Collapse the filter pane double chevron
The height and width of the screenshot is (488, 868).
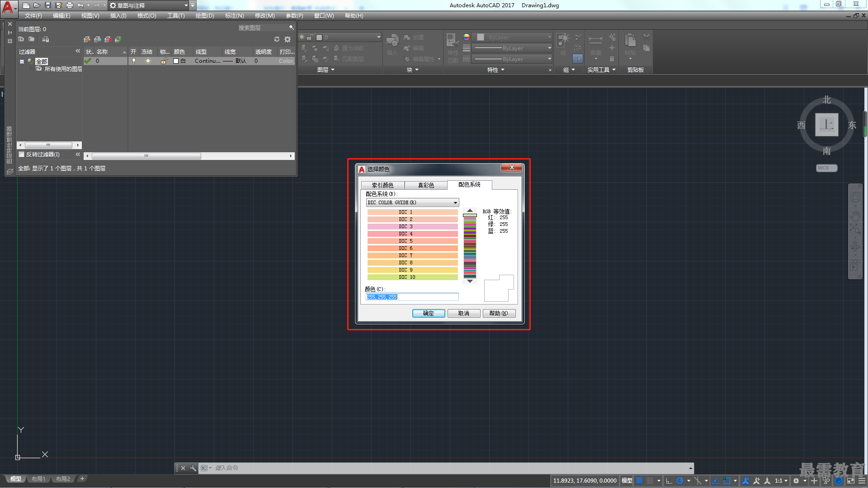(x=78, y=51)
